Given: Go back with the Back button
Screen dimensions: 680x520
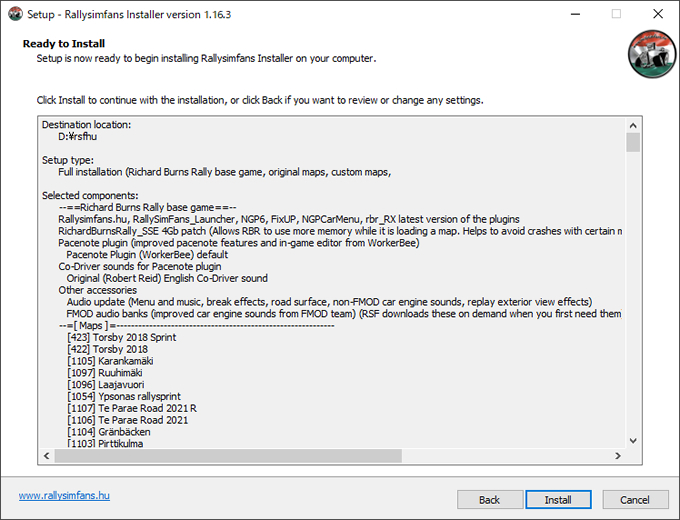Looking at the screenshot, I should (x=490, y=500).
